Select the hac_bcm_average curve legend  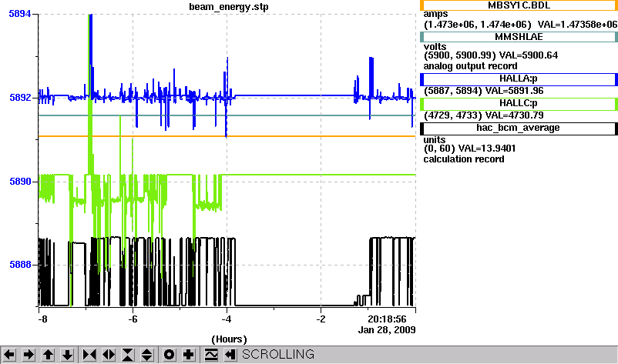pyautogui.click(x=519, y=129)
